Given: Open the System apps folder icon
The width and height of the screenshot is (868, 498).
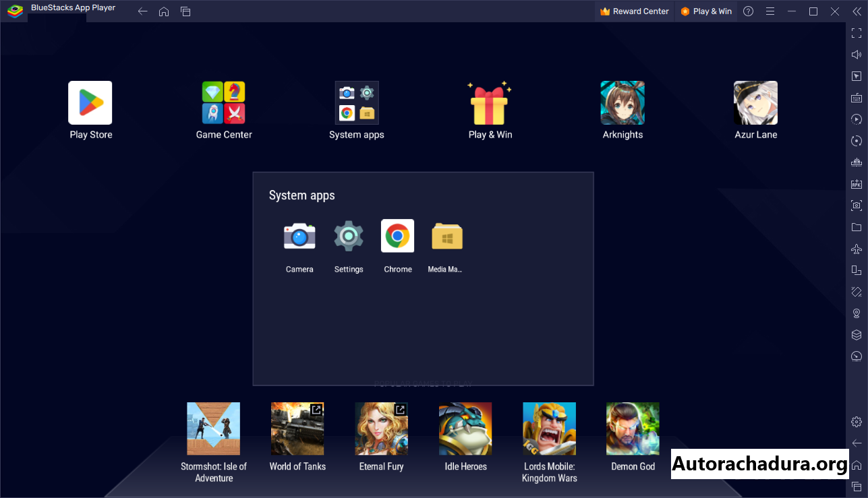Looking at the screenshot, I should pos(357,103).
